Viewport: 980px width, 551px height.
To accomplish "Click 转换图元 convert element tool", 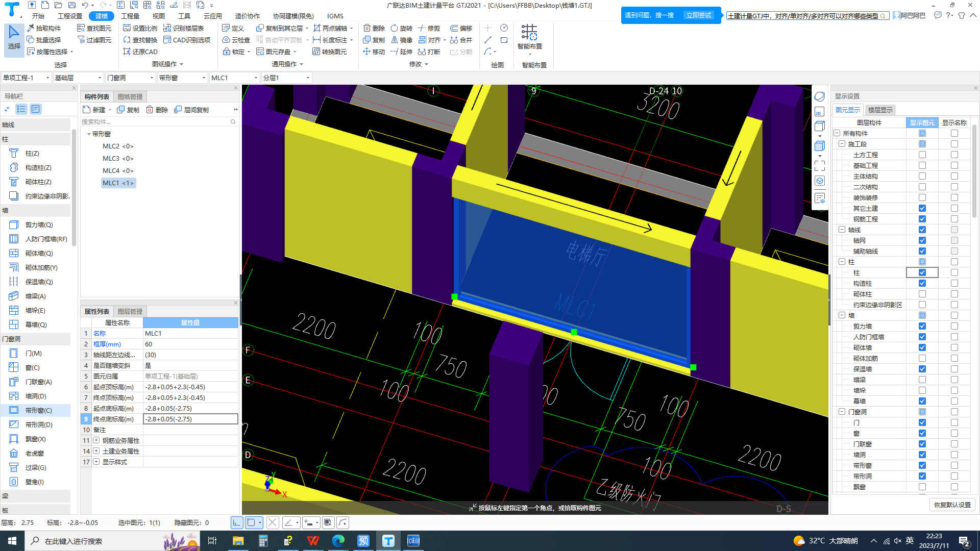I will pos(330,52).
